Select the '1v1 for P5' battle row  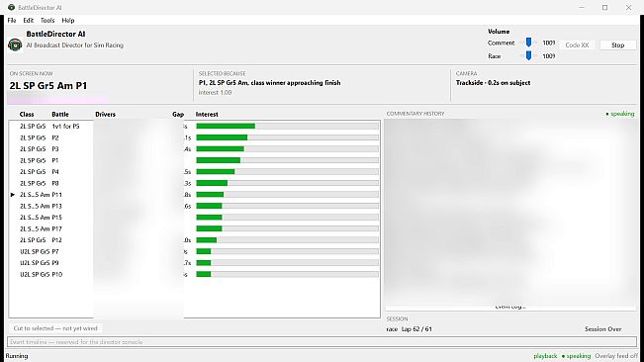pyautogui.click(x=194, y=126)
